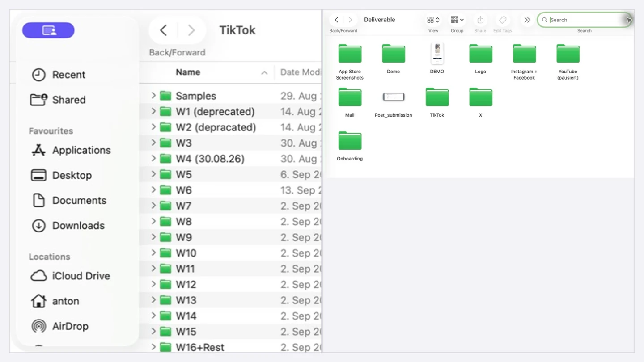
Task: Go back in the TikTok window
Action: (x=163, y=30)
